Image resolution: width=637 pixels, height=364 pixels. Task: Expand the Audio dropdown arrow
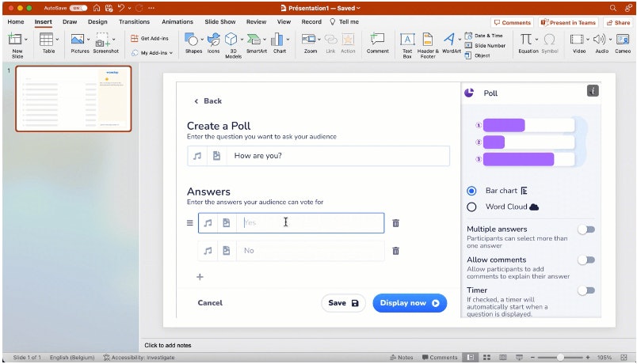pos(610,40)
